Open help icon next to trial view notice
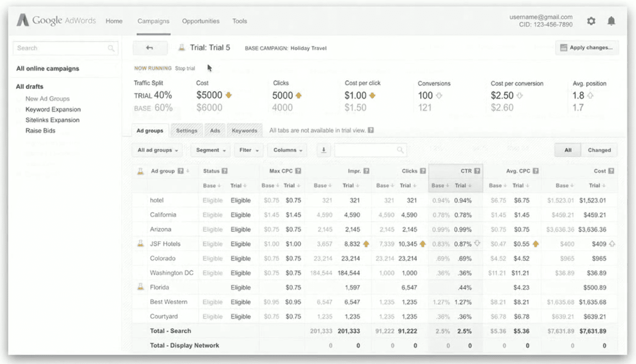The height and width of the screenshot is (364, 636). (x=371, y=130)
